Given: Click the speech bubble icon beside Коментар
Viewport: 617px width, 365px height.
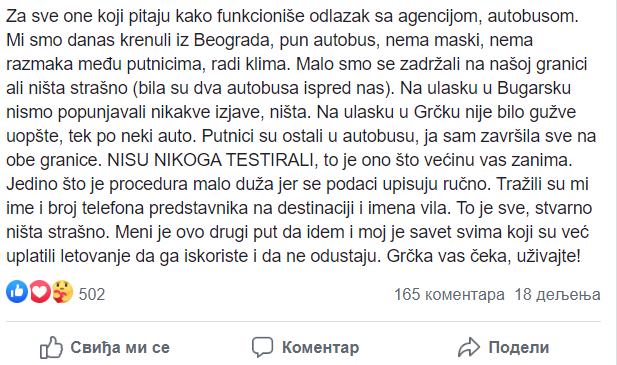Looking at the screenshot, I should (262, 347).
